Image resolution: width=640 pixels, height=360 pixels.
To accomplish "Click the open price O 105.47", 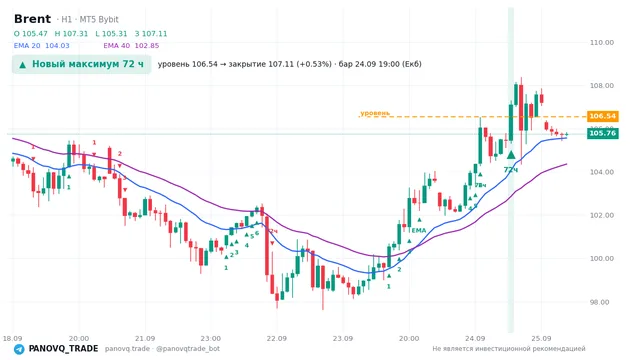I will [x=31, y=34].
